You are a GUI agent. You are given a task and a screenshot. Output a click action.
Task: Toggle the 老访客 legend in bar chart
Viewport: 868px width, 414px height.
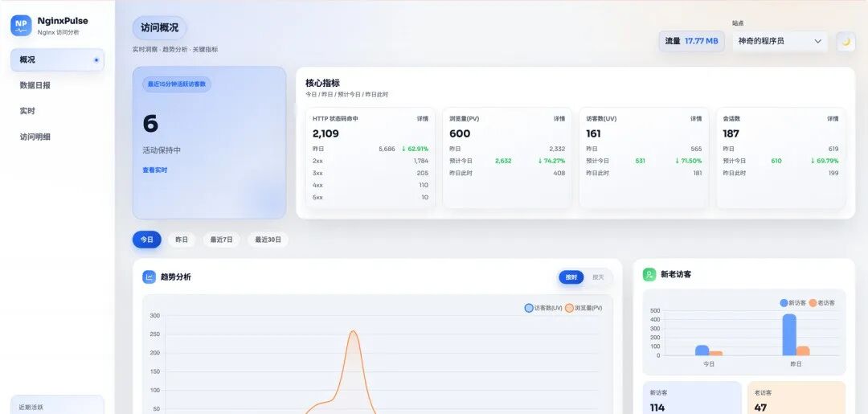pos(821,303)
